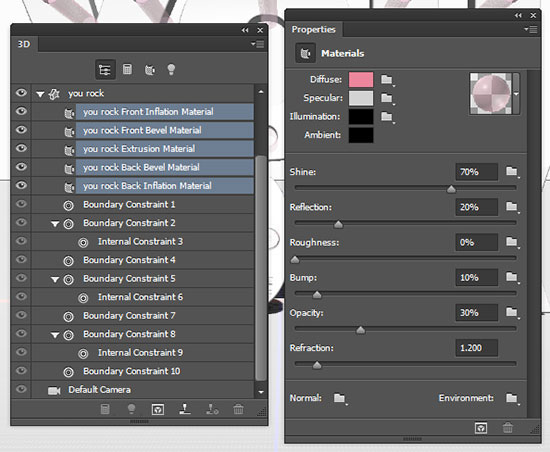Select the Properties panel tab
550x452 pixels.
point(314,29)
